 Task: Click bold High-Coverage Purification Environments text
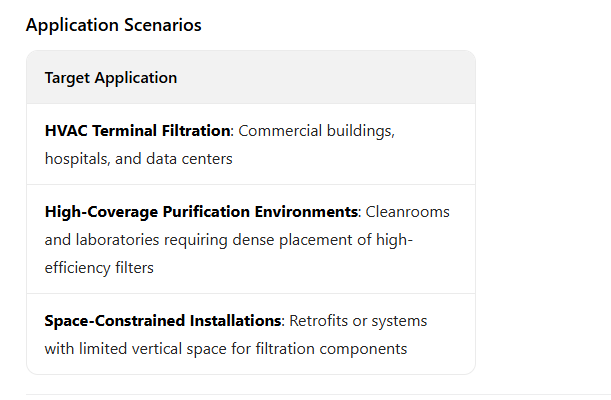[x=201, y=212]
